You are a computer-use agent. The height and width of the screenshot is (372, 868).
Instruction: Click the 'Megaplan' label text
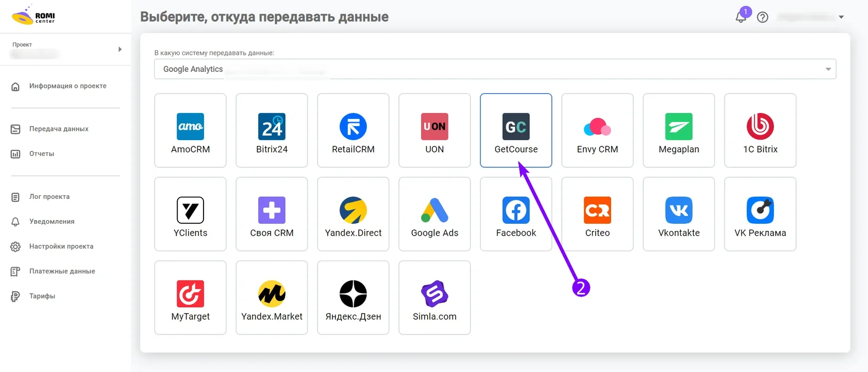pos(679,149)
